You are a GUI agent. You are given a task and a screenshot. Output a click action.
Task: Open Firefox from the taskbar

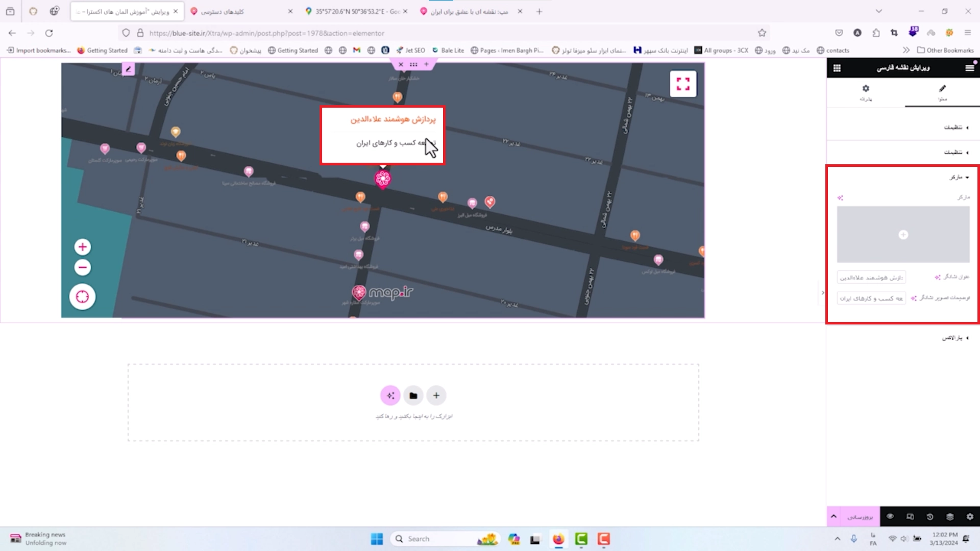click(558, 539)
